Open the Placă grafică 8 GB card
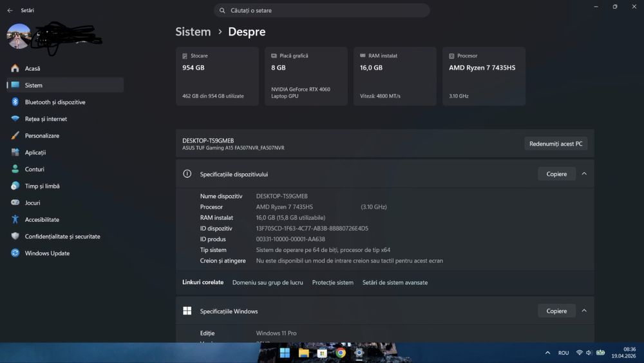This screenshot has width=644, height=363. point(306,77)
